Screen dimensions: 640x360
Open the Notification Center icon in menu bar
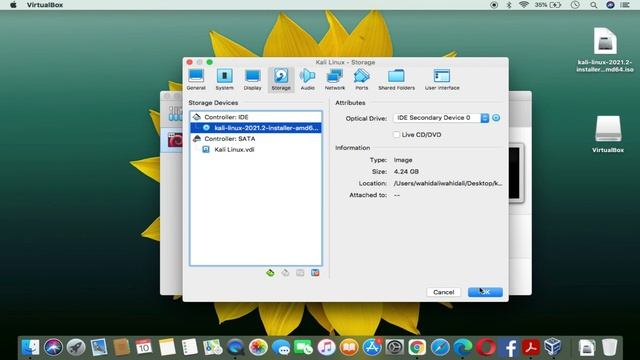(625, 5)
